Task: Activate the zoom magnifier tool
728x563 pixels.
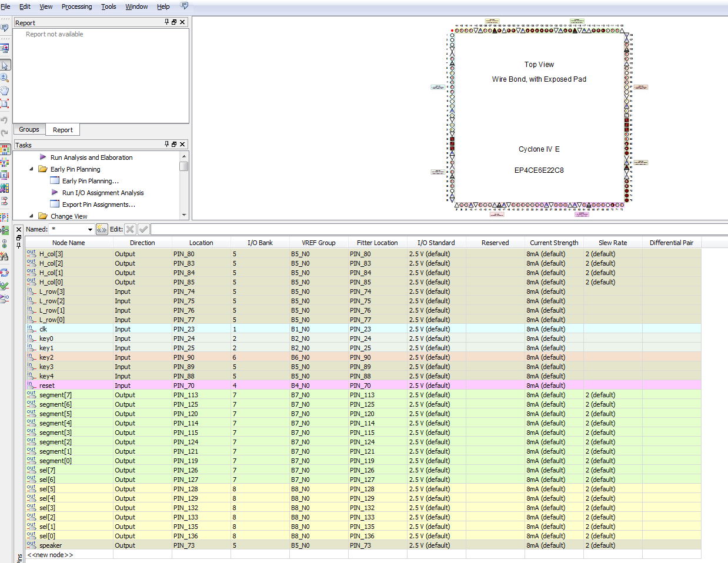Action: coord(5,78)
